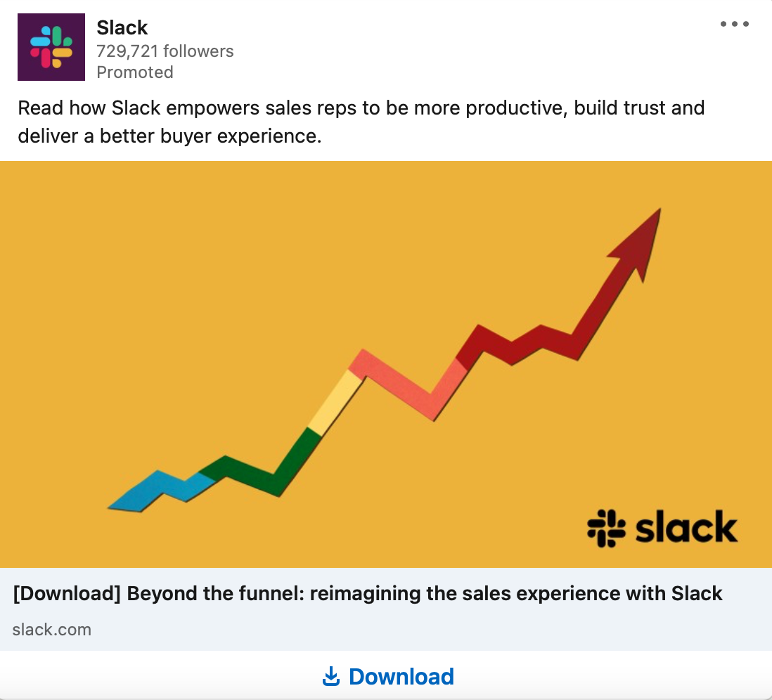Click the download arrow icon

[x=331, y=676]
